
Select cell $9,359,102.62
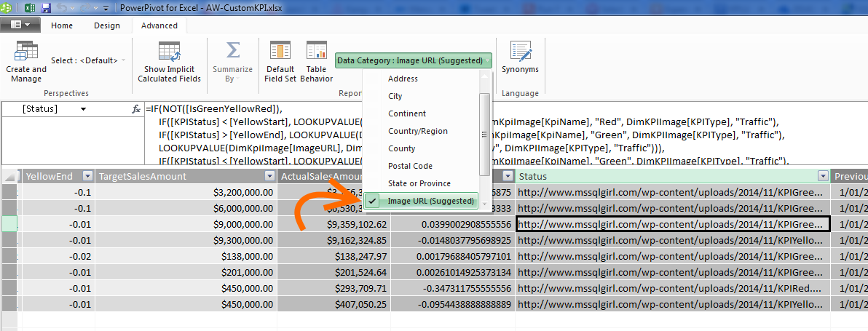tap(334, 224)
